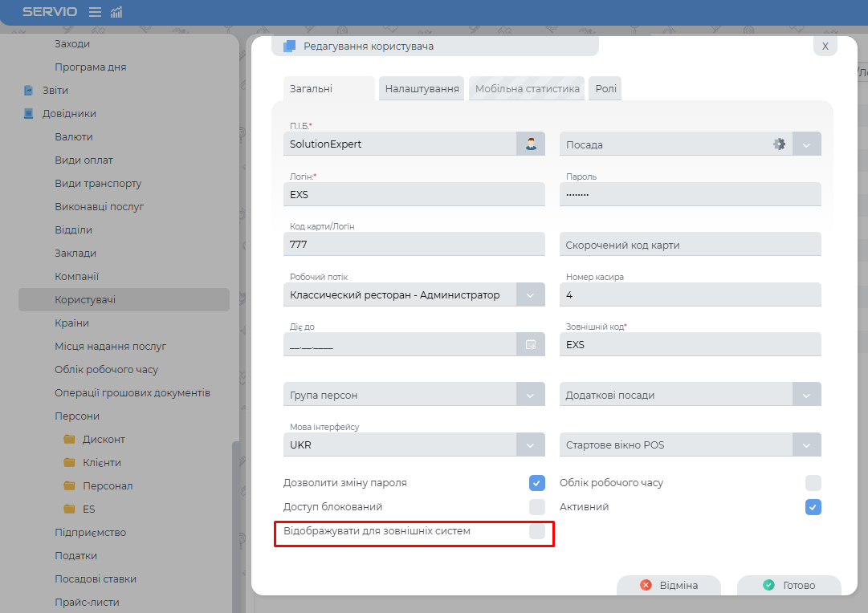Open the Клієнти folder in sidebar

click(101, 463)
